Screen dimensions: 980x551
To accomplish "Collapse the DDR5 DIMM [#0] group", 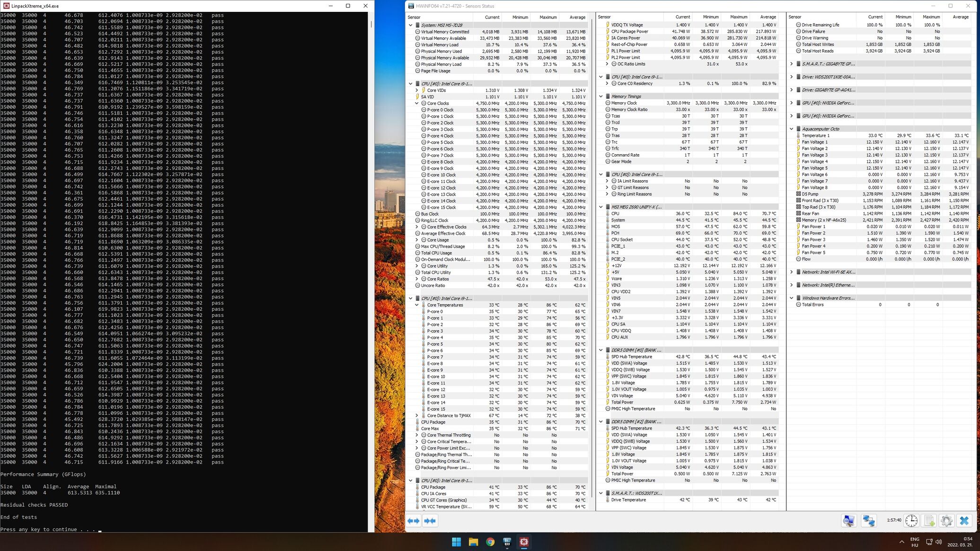I will coord(601,350).
